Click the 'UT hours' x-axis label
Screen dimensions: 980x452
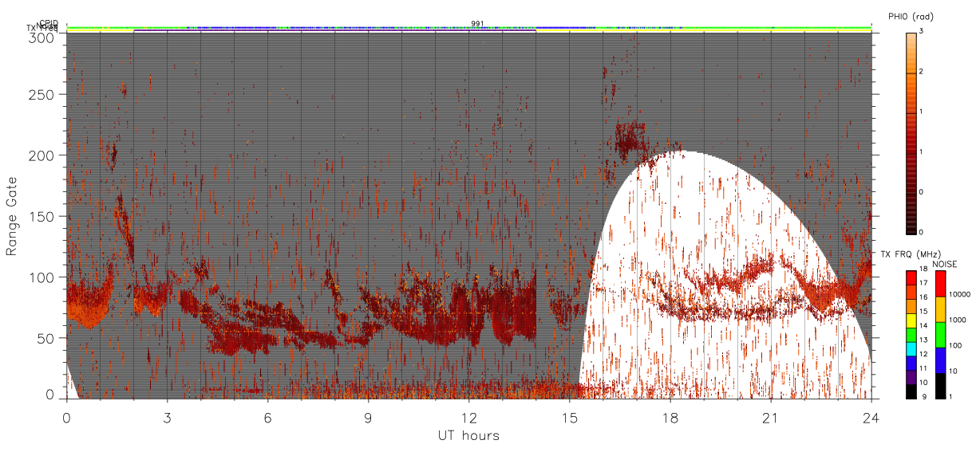468,435
